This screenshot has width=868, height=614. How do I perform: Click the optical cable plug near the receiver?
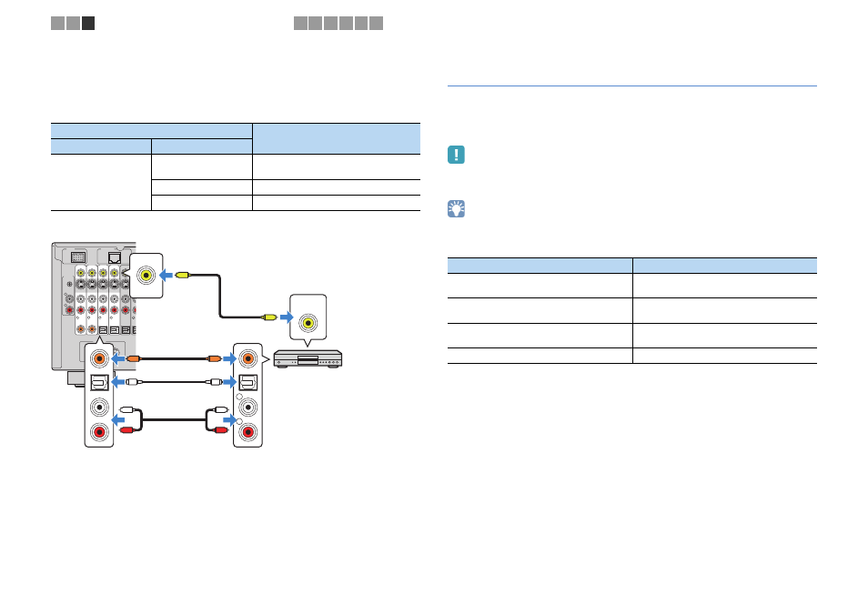pos(134,382)
